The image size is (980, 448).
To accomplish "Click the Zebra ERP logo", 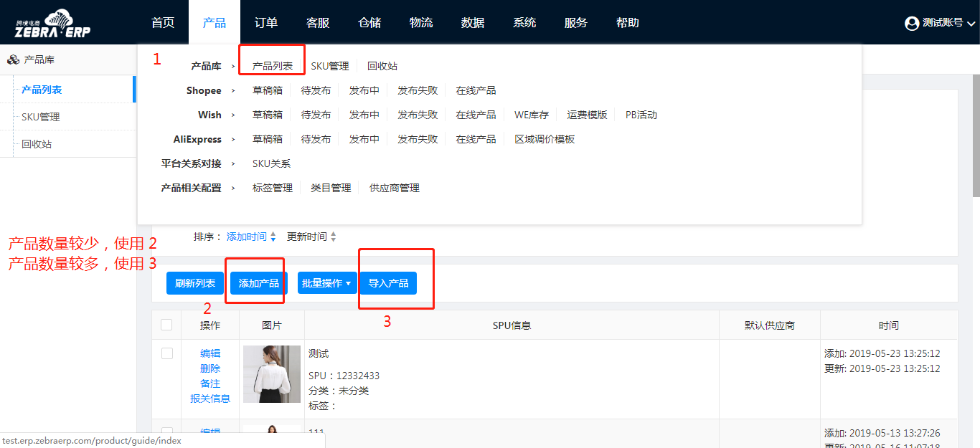I will click(x=53, y=24).
